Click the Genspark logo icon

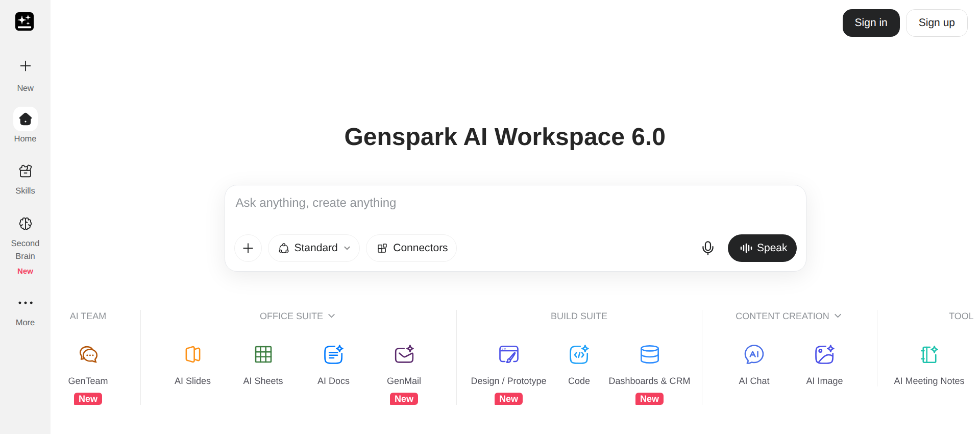click(24, 21)
